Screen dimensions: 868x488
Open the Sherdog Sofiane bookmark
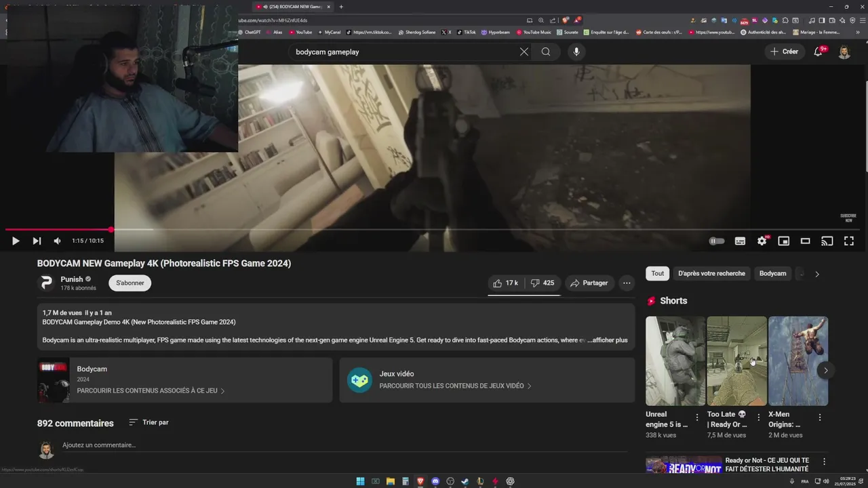tap(417, 32)
